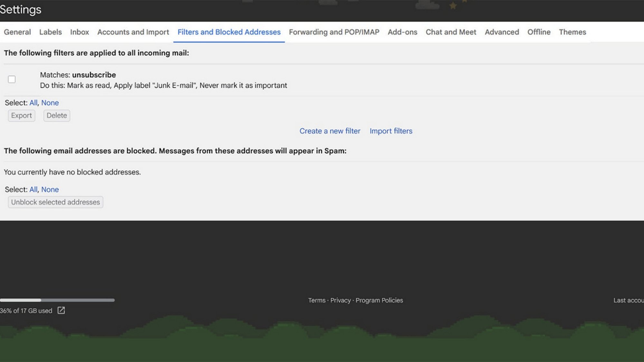This screenshot has width=644, height=362.
Task: Open the Add-ons tab
Action: [402, 32]
